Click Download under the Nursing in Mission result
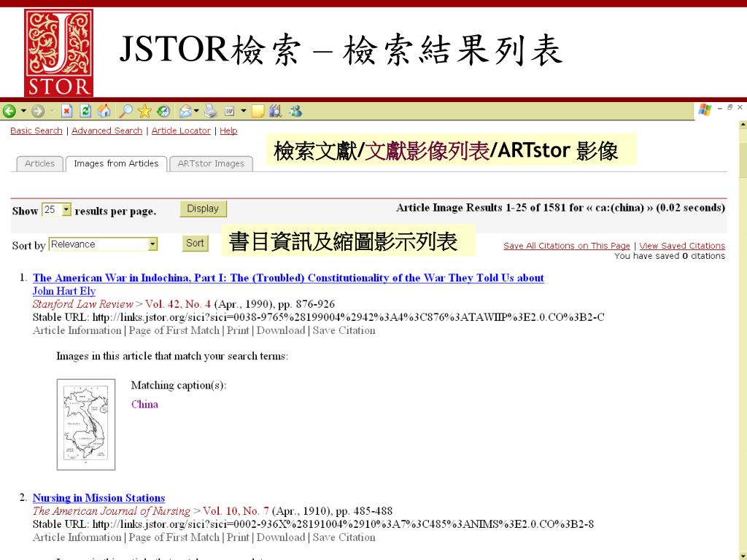 281,537
